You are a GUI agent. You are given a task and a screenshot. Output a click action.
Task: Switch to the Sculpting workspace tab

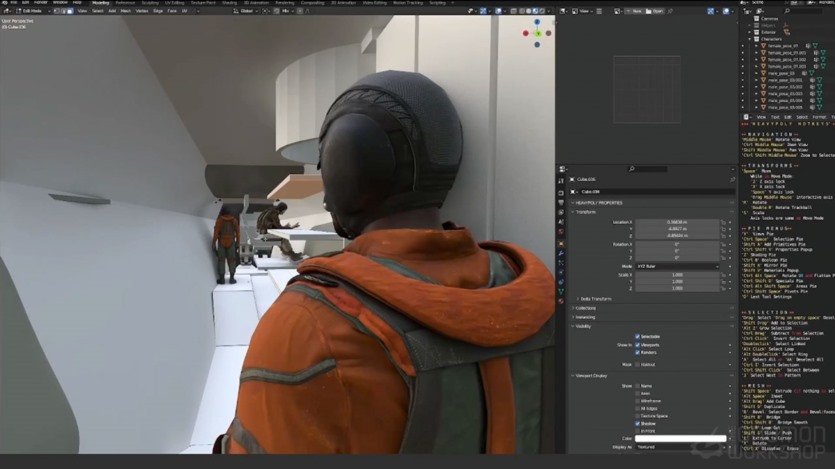(x=150, y=3)
